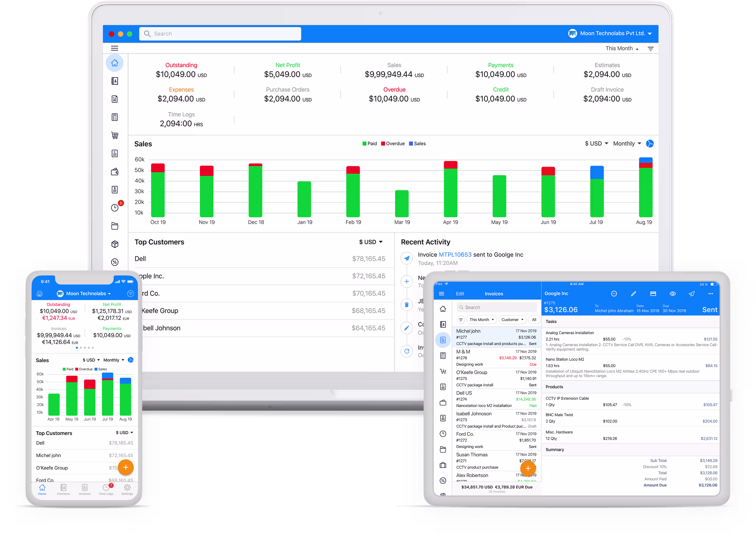Tap the credit card payment icon on tablet

(x=653, y=294)
